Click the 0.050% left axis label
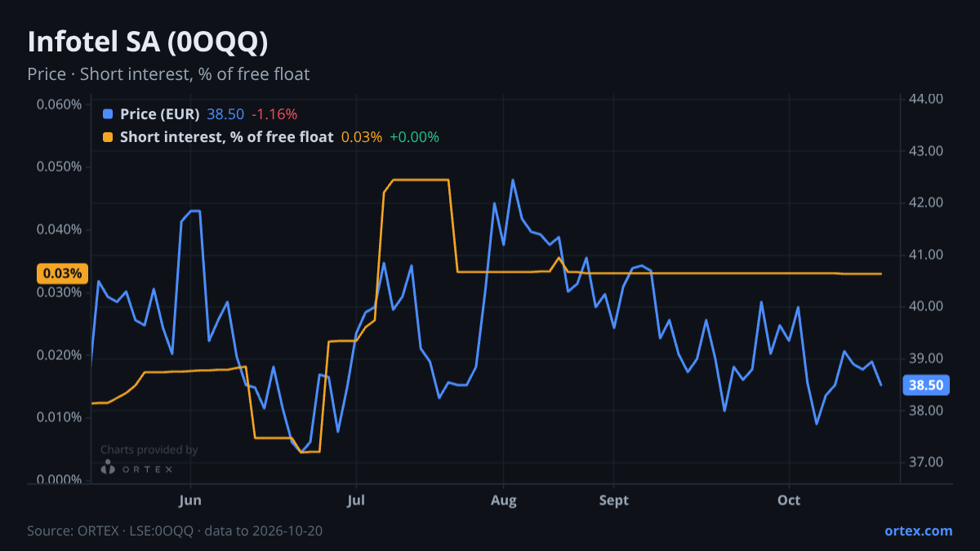This screenshot has width=980, height=551. pos(59,167)
